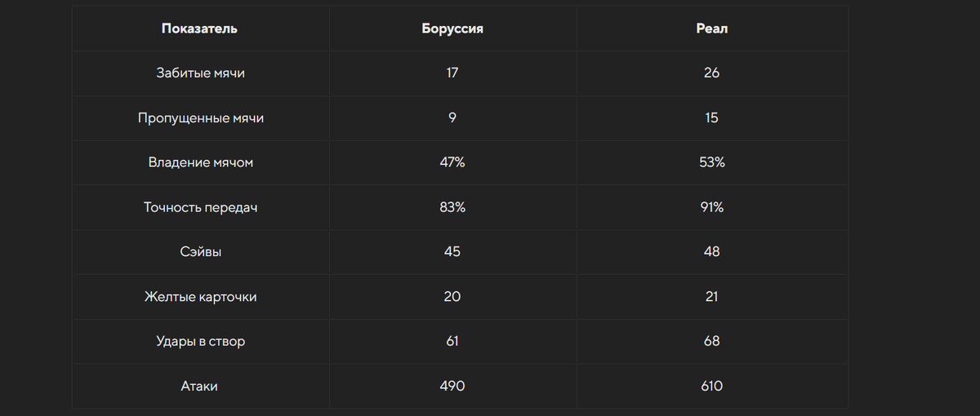The image size is (980, 416).
Task: Click Реал's shots on target value 68
Action: click(x=711, y=341)
